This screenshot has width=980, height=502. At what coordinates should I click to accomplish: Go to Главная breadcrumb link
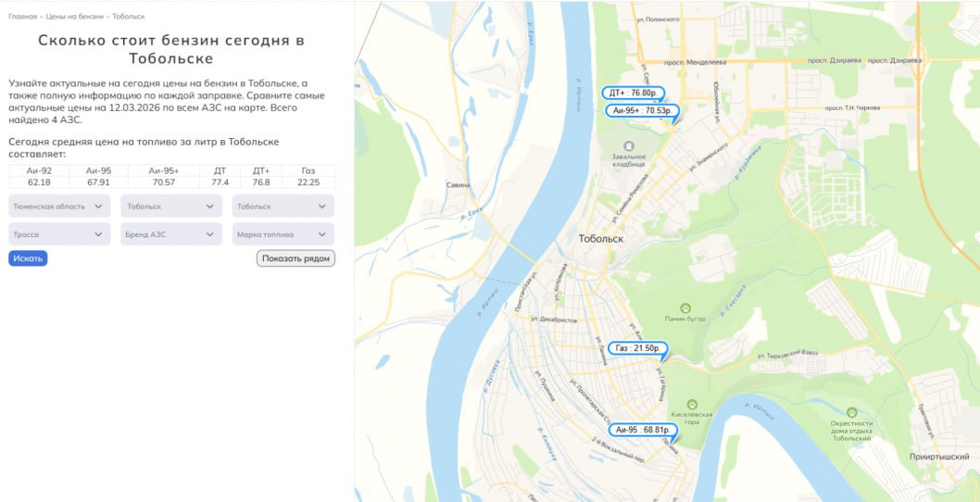click(22, 17)
